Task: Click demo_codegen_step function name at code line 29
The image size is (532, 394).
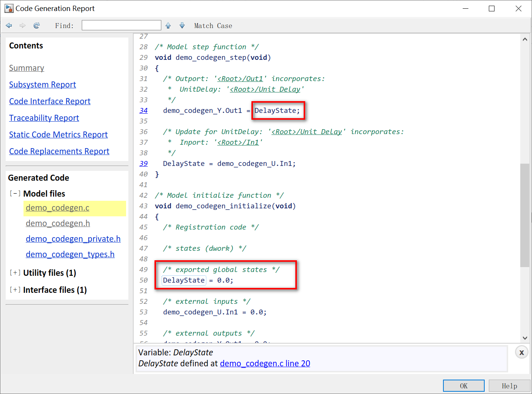Action: (211, 58)
